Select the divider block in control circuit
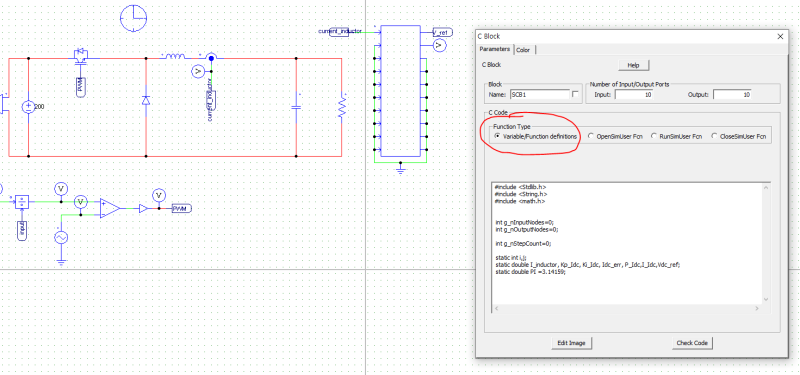Image resolution: width=800 pixels, height=375 pixels. click(x=22, y=202)
